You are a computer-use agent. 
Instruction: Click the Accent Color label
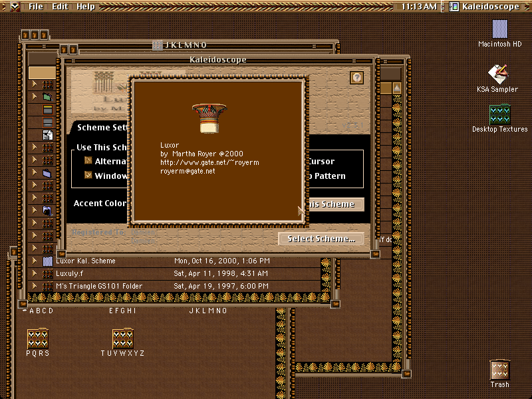point(100,203)
